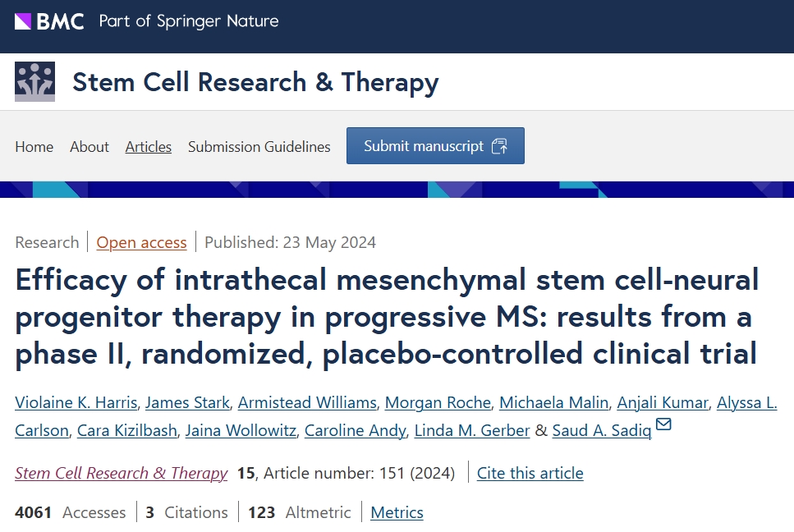This screenshot has width=794, height=532.
Task: Open author James Stark link
Action: [x=187, y=403]
